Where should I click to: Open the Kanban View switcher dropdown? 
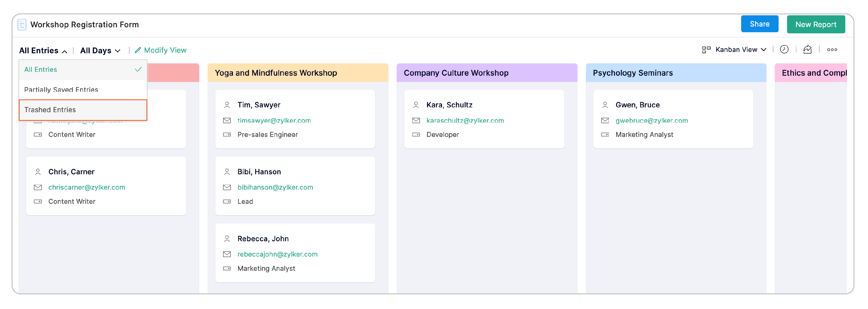741,50
